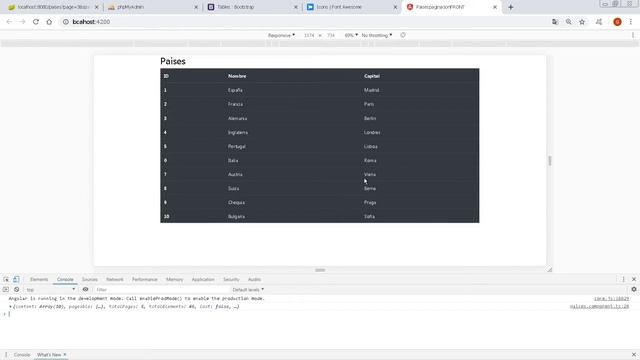The height and width of the screenshot is (360, 640).
Task: Open console settings gear
Action: click(634, 289)
